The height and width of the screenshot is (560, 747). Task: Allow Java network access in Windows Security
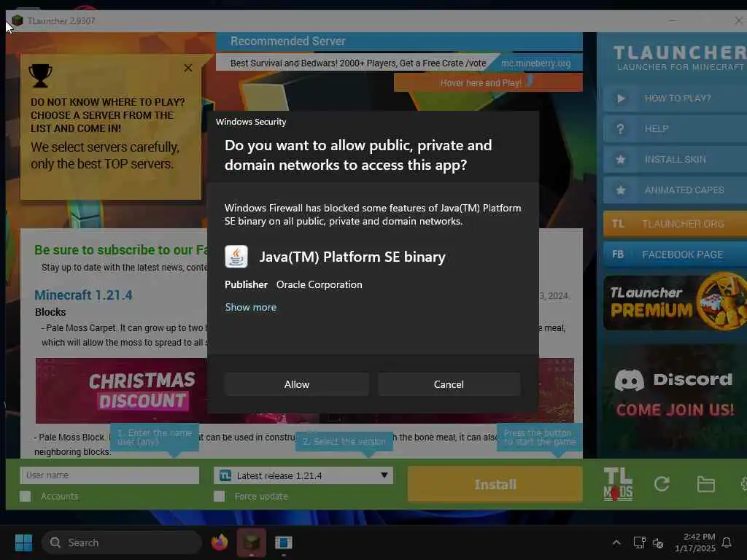[x=296, y=384]
